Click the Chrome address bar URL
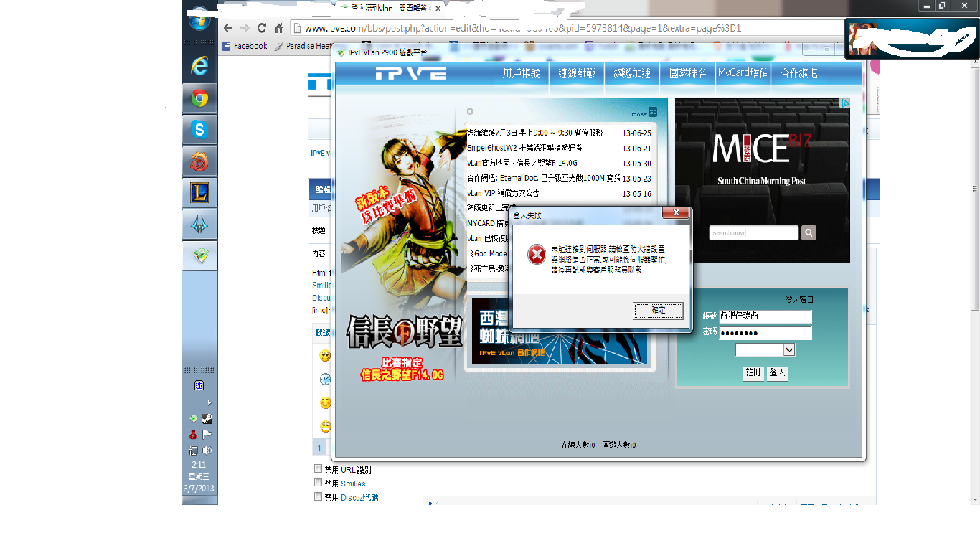 (x=523, y=29)
